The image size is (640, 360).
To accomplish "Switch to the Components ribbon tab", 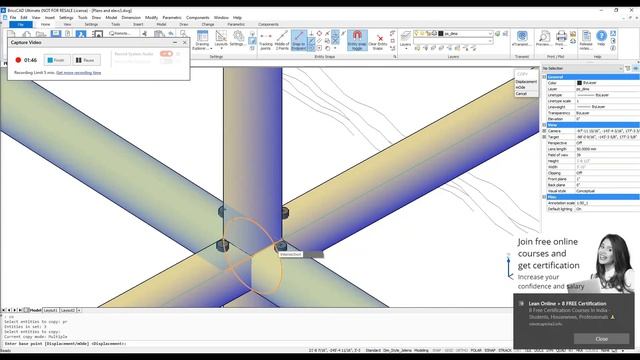I will tap(268, 24).
